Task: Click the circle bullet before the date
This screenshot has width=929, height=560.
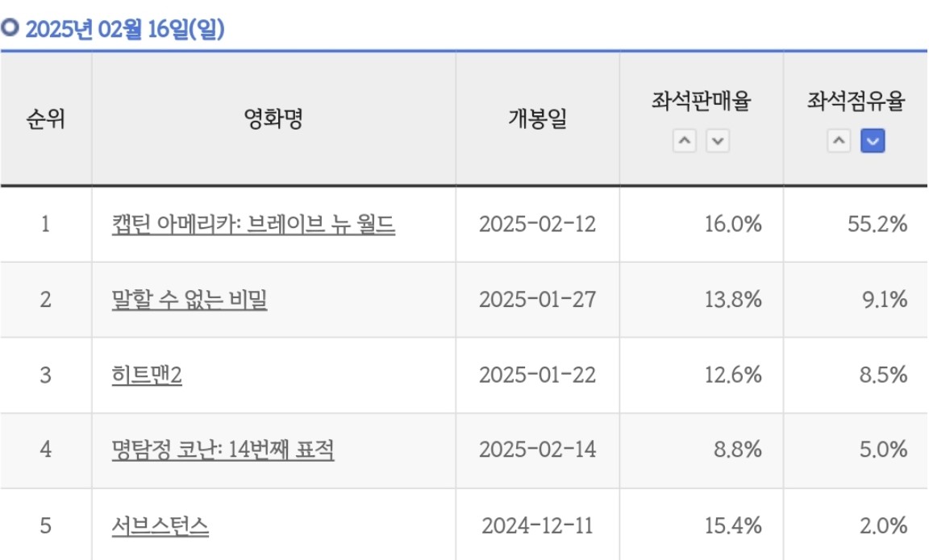Action: pos(10,29)
